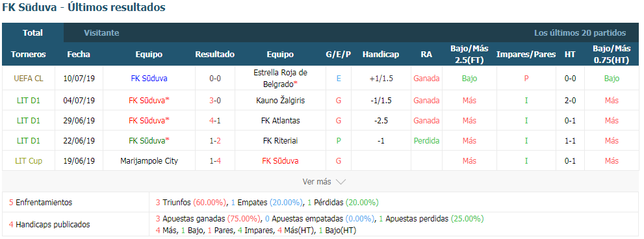The width and height of the screenshot is (644, 239).
Task: Open Estrella Roja de Belgrado team page
Action: [281, 79]
